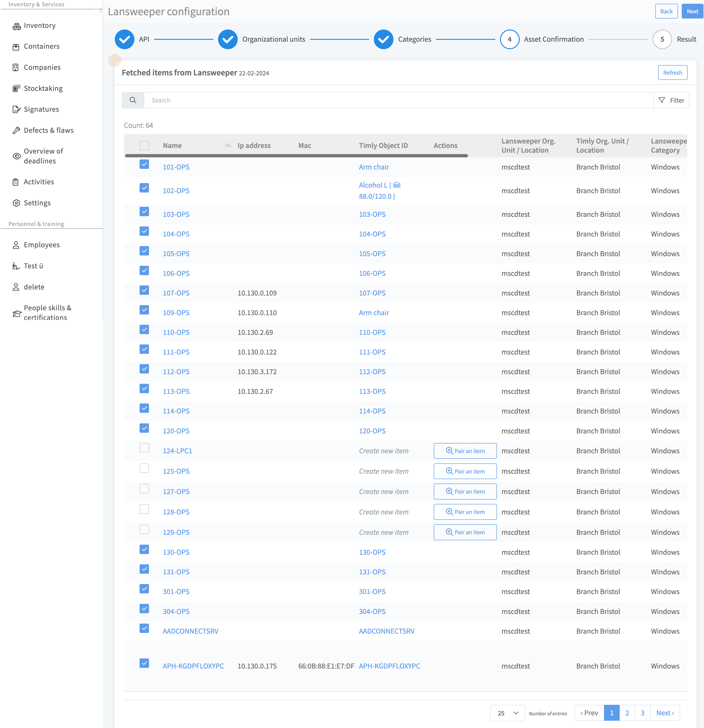This screenshot has height=728, width=704.
Task: Click the sort arrows icon beside Name
Action: tap(228, 145)
